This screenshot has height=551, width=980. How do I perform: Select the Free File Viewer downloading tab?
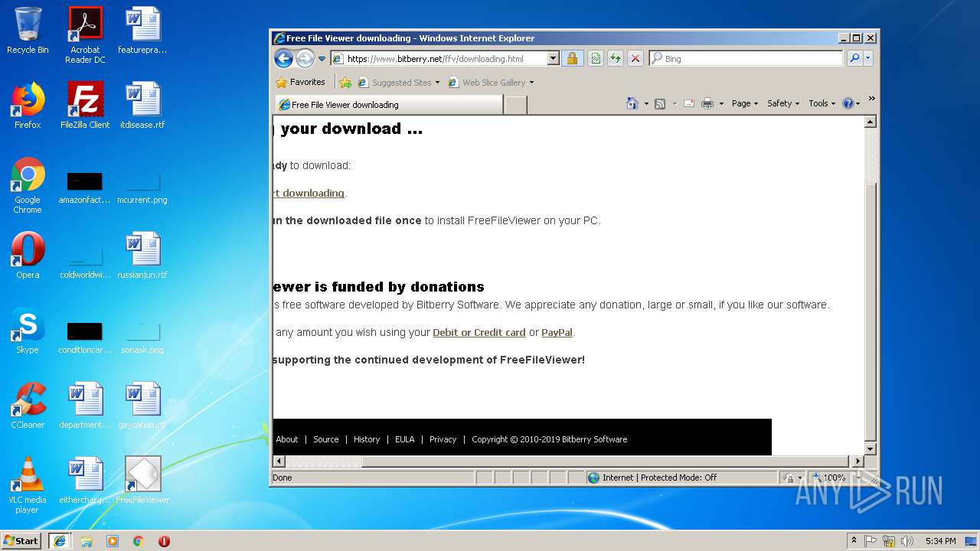(389, 105)
